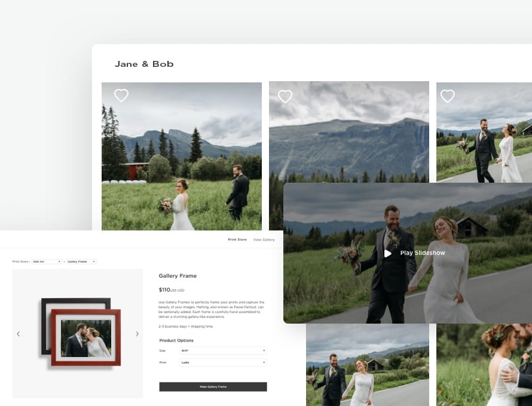The image size is (532, 406).
Task: Open the red gallery frame product image
Action: click(x=85, y=337)
